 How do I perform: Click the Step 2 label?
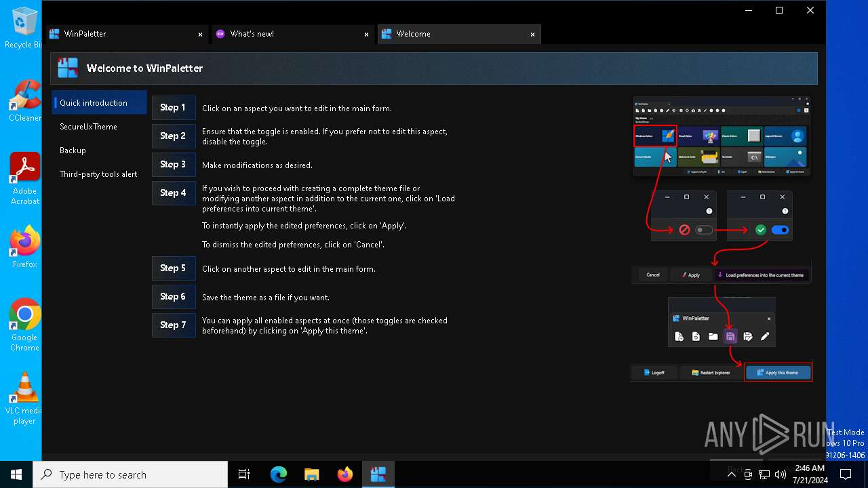(174, 136)
